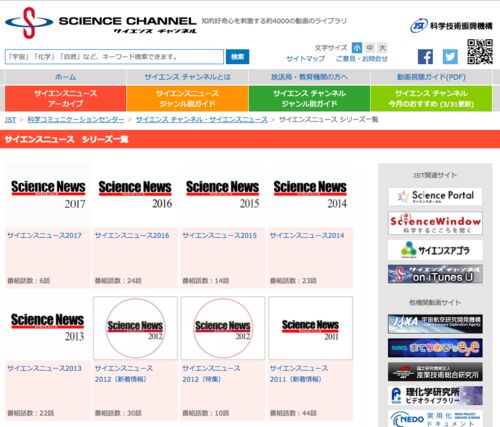500x427 pixels.
Task: Set text size to 中
Action: [x=370, y=48]
